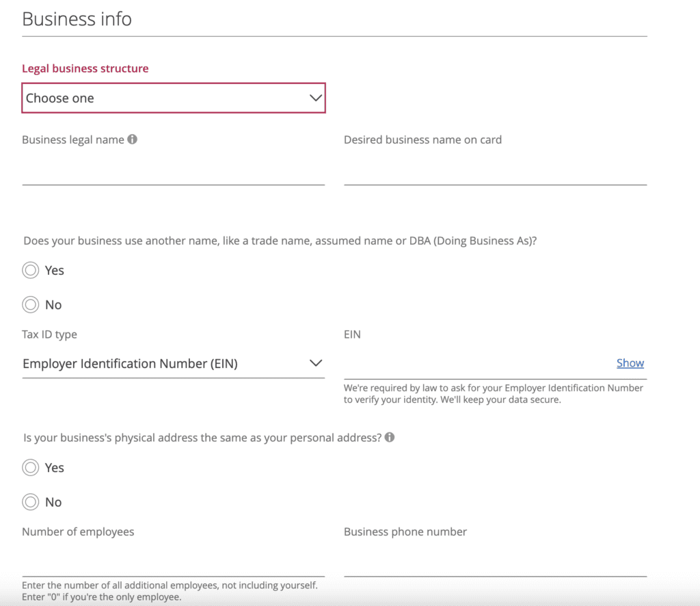Click the chevron arrow in the Choose one box

315,98
